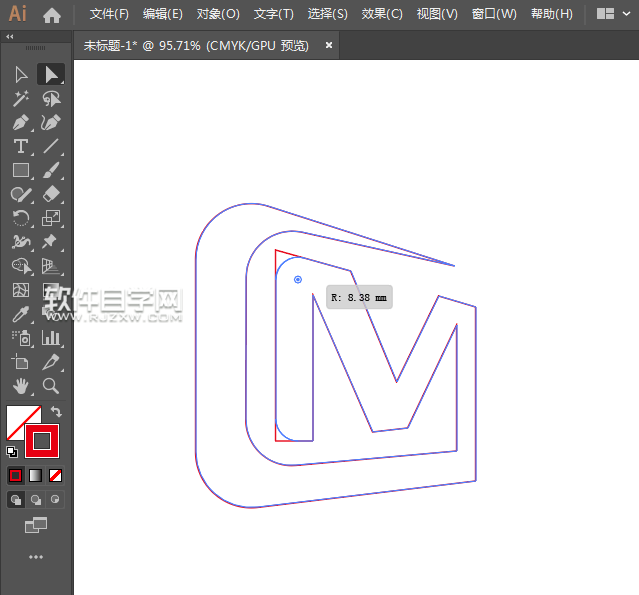Click the red stroke color swatch
This screenshot has width=639, height=595.
(43, 440)
